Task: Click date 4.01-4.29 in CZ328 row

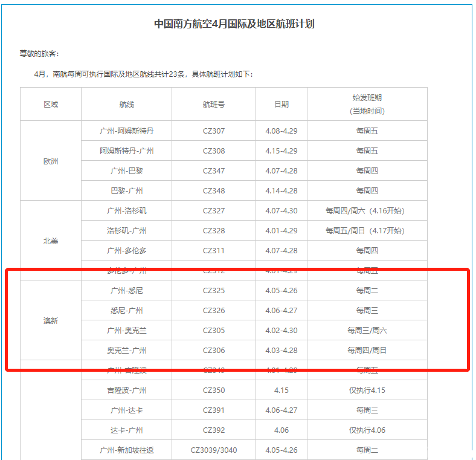Action: pyautogui.click(x=281, y=231)
